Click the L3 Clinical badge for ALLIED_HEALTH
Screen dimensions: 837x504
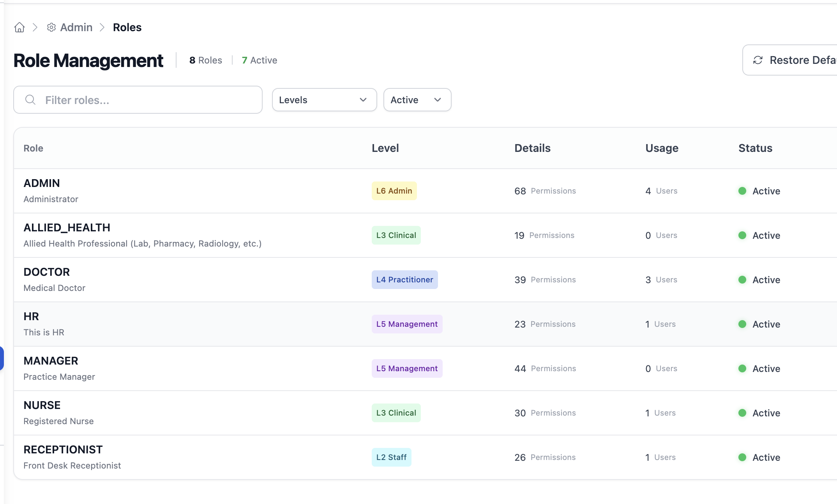[x=396, y=235]
